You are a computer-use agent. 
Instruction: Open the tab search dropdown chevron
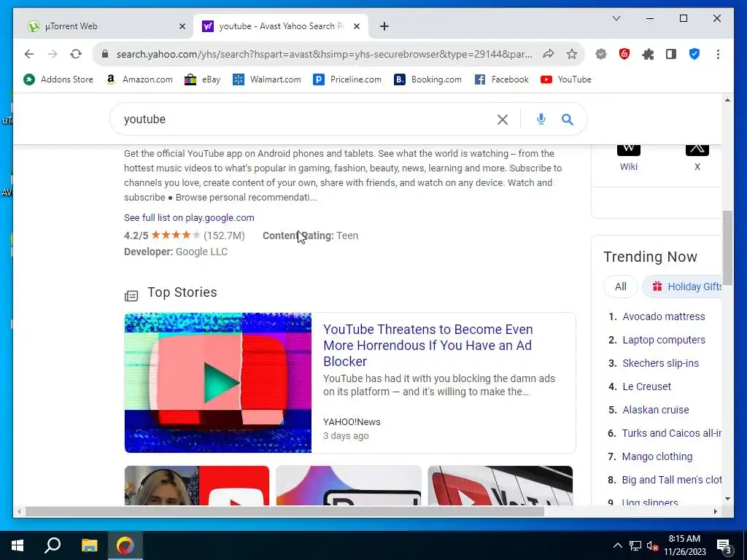616,18
